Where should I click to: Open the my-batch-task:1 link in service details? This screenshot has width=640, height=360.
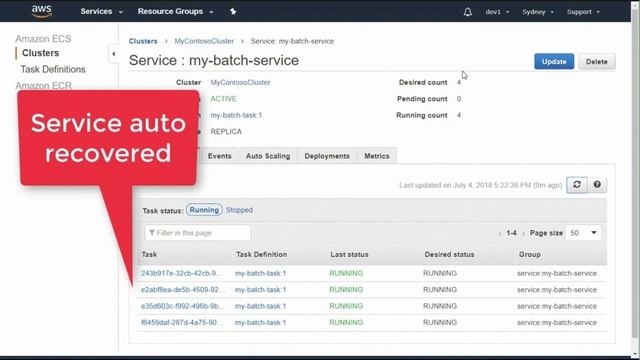(236, 115)
